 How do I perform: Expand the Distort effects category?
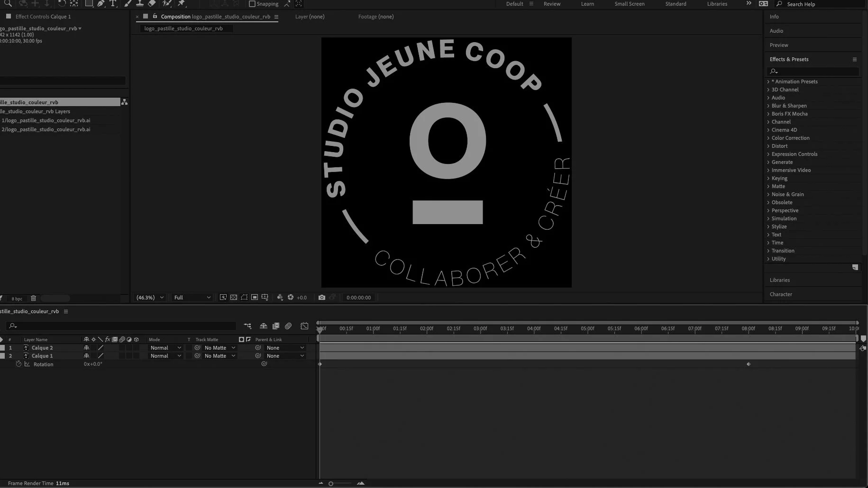768,146
